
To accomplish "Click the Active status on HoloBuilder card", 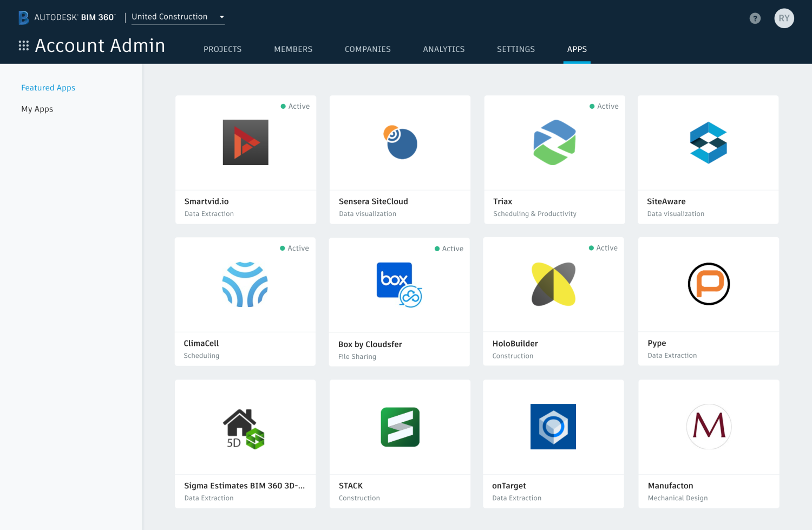I will pos(603,248).
